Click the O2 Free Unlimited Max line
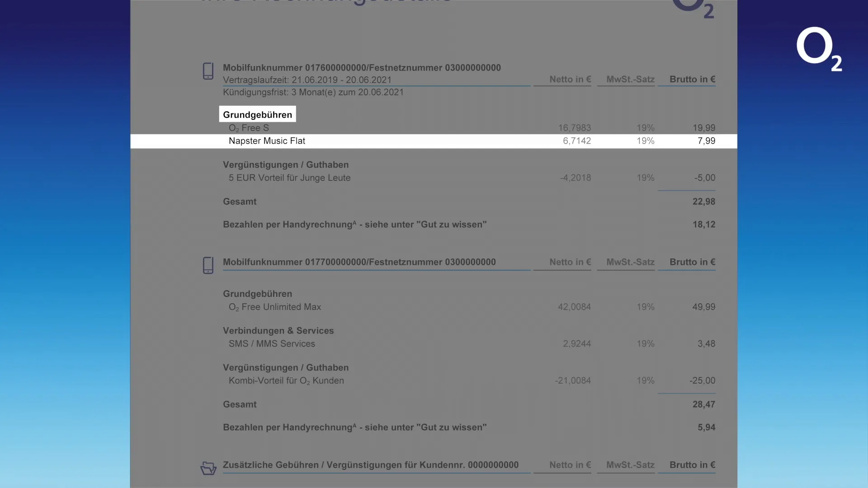 pyautogui.click(x=275, y=307)
